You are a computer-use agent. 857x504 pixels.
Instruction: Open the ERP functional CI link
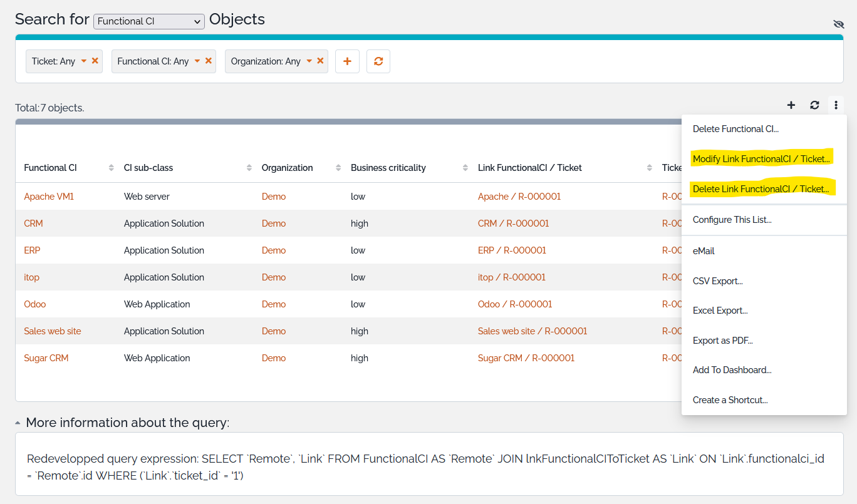click(x=32, y=250)
